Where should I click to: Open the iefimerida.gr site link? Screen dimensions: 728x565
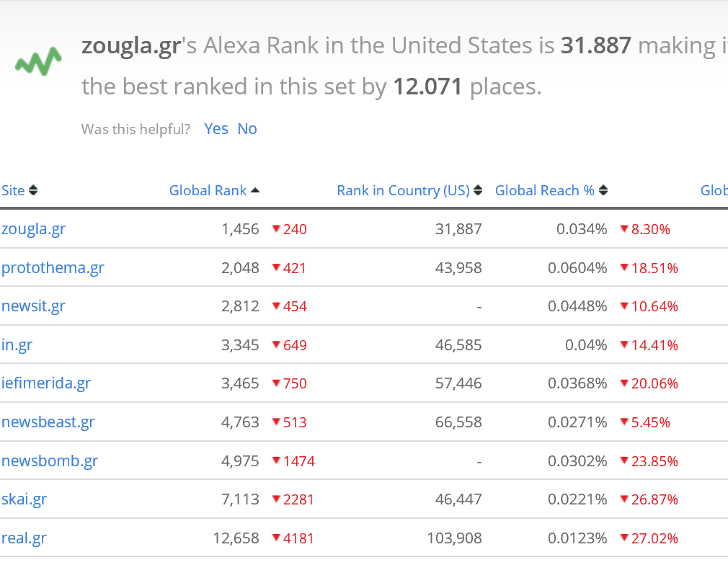(46, 383)
